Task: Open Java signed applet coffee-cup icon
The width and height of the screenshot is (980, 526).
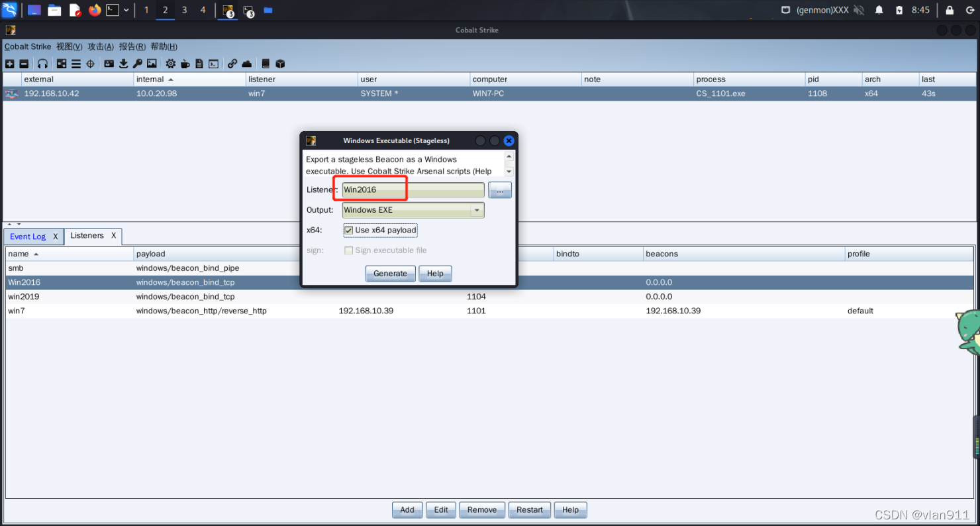Action: coord(185,64)
